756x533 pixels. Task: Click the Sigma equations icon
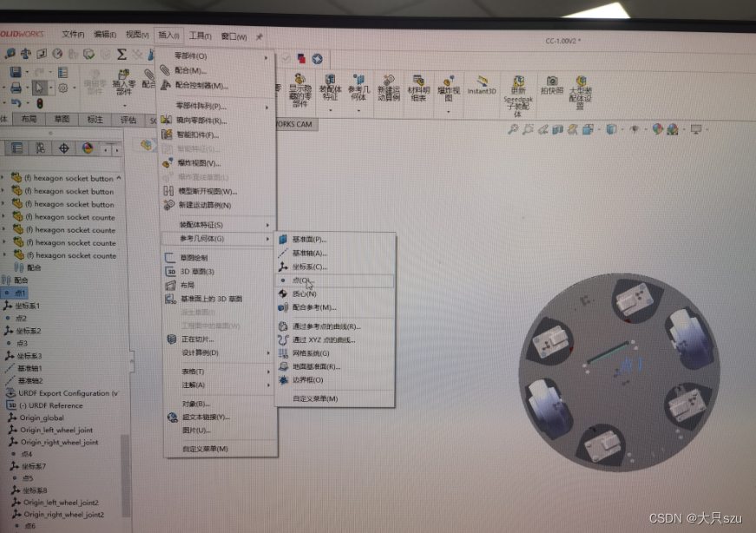click(122, 54)
